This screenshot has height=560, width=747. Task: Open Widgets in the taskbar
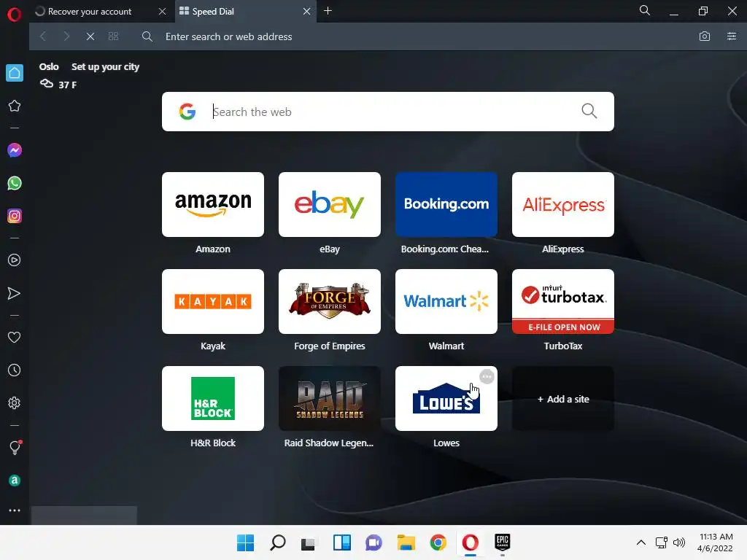[x=342, y=542]
